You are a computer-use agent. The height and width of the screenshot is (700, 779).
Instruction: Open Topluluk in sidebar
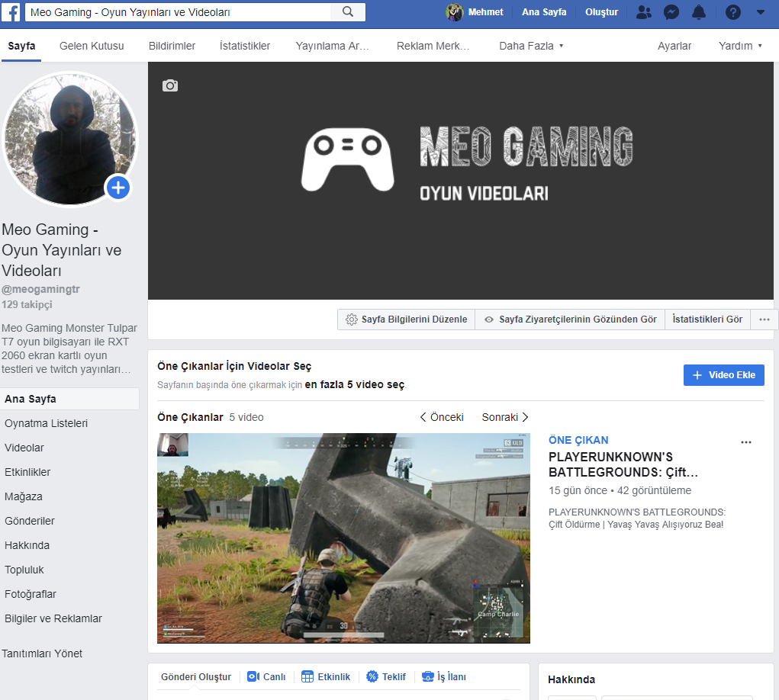click(24, 570)
